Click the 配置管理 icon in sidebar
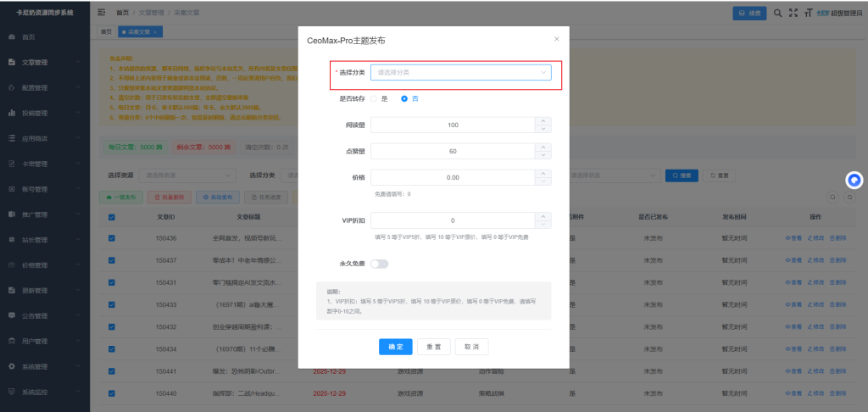This screenshot has width=868, height=412. (x=12, y=87)
